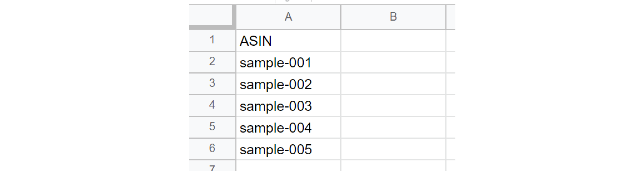Select the cell containing sample-005
Viewport: 644px width, 171px height.
tap(288, 149)
